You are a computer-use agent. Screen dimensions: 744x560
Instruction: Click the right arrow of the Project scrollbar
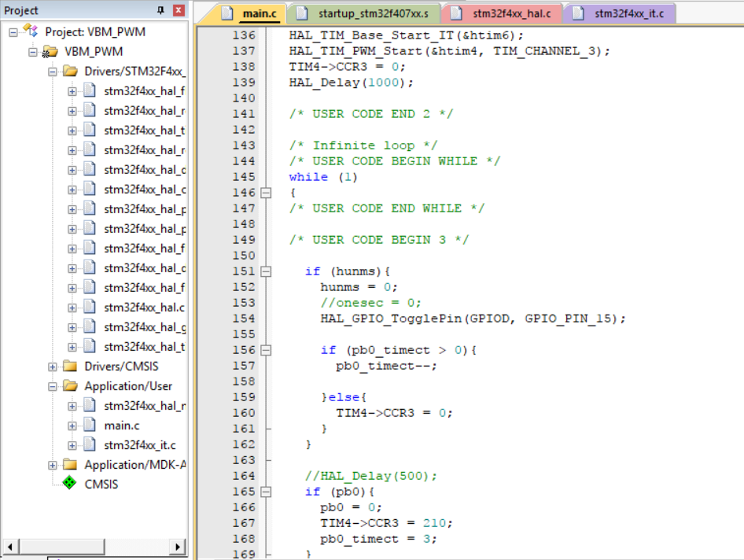179,548
